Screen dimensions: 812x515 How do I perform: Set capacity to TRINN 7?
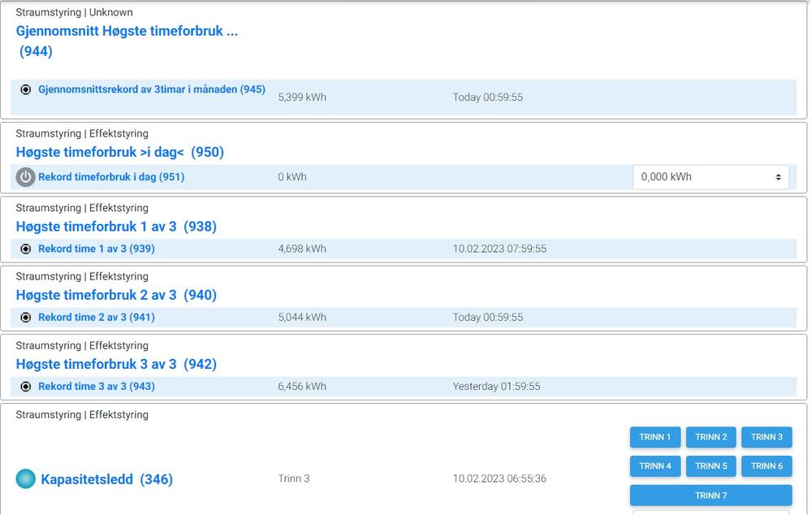(x=710, y=496)
